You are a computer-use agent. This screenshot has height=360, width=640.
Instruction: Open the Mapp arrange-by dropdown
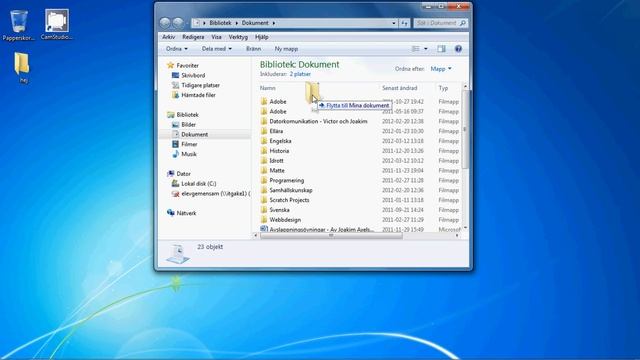441,69
